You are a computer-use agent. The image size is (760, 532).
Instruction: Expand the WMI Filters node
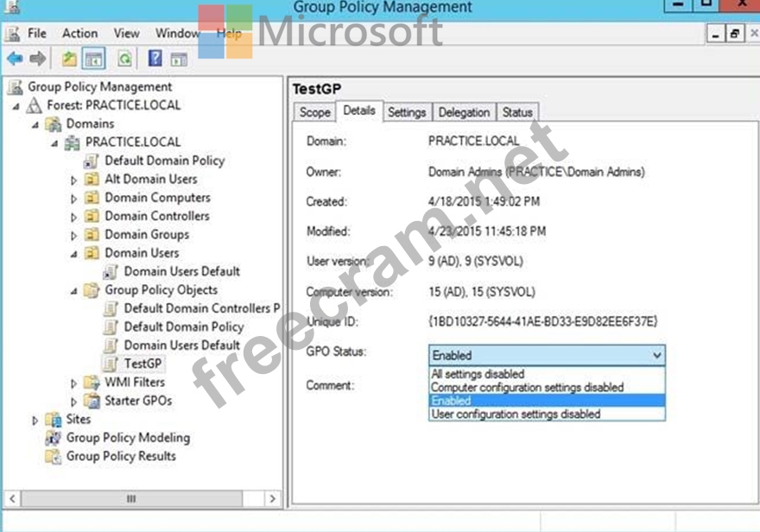[x=73, y=383]
